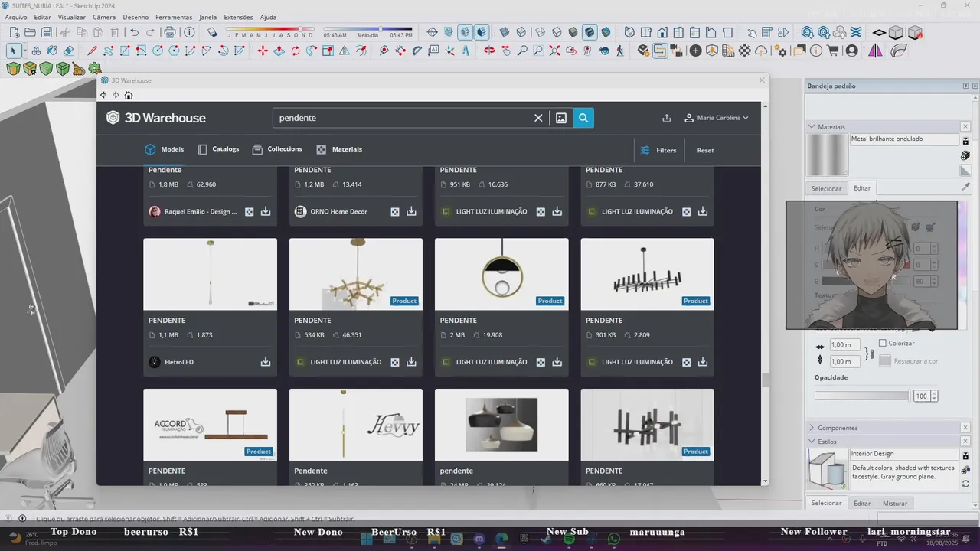Download the ORNO Home Decor model
The width and height of the screenshot is (980, 551).
pyautogui.click(x=411, y=211)
